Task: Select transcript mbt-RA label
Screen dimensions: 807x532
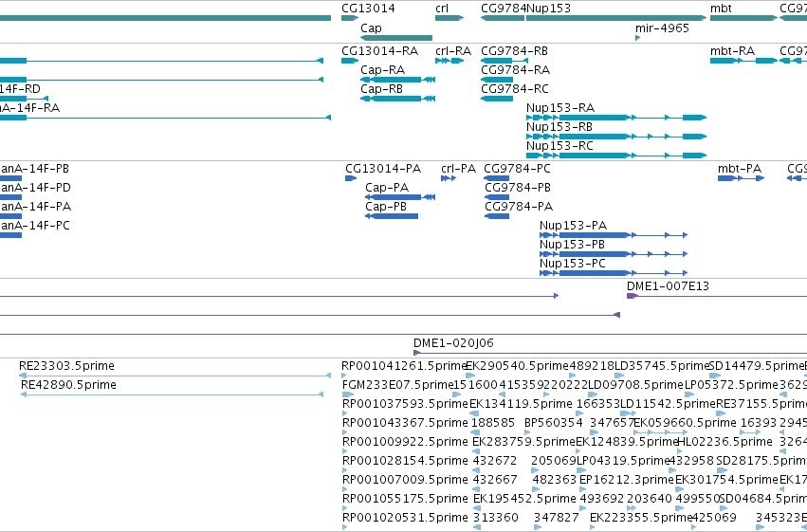Action: [732, 51]
